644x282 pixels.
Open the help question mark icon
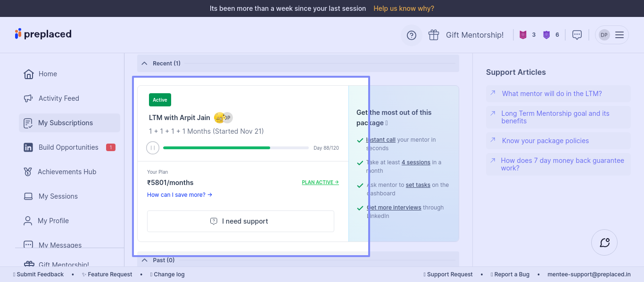[x=412, y=35]
